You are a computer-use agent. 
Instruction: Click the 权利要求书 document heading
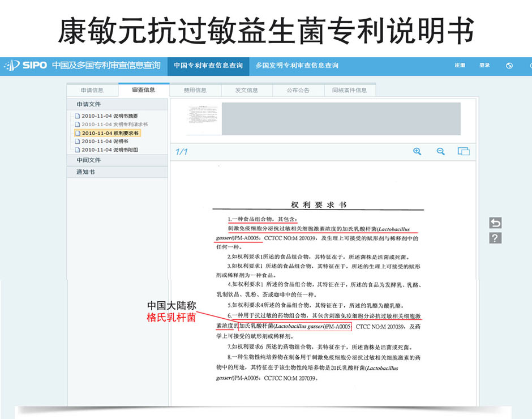(x=318, y=204)
